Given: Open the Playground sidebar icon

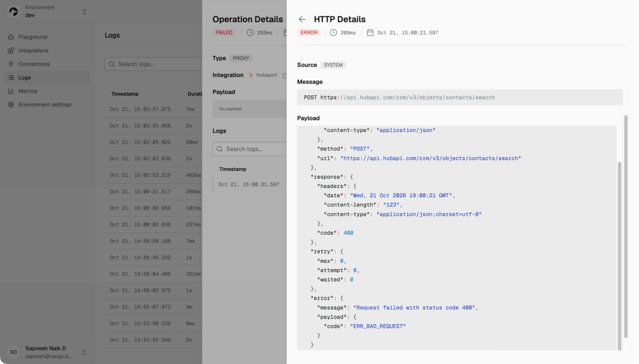Looking at the screenshot, I should coord(11,37).
